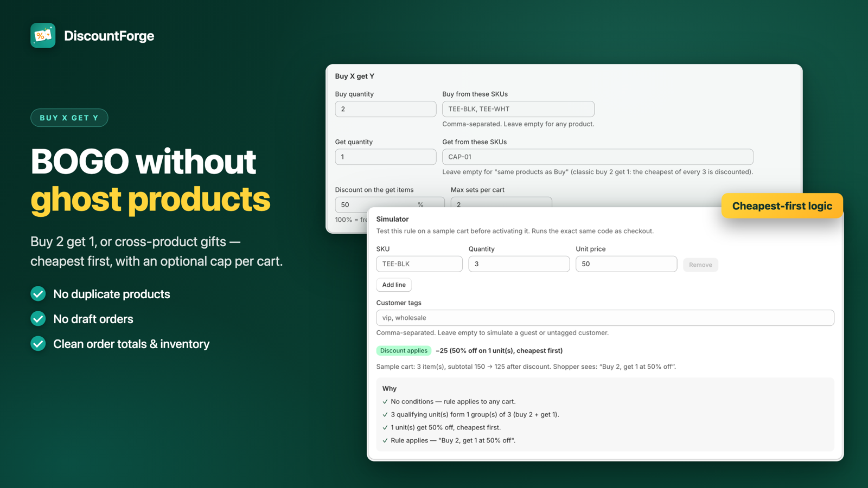Click the Discount applies badge
The width and height of the screenshot is (868, 488).
point(404,351)
